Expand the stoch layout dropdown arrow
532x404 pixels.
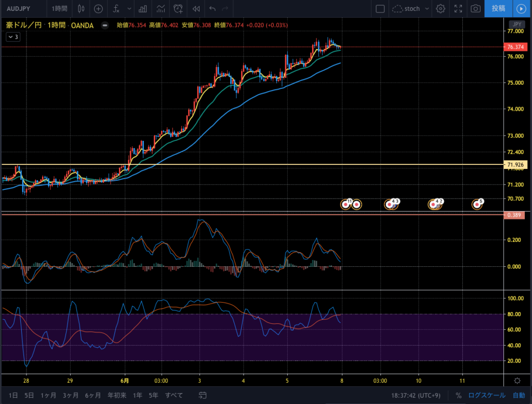coord(427,8)
